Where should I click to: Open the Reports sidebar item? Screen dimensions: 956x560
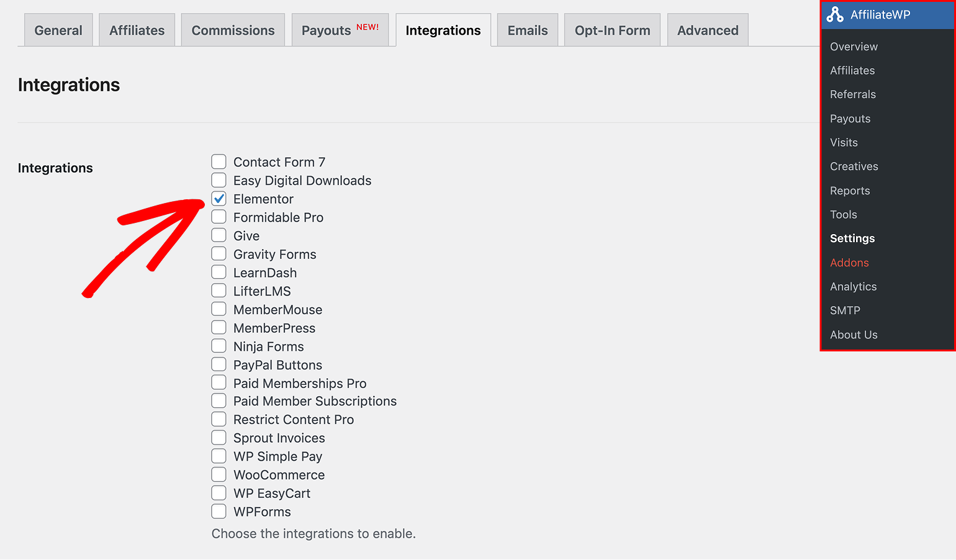(850, 191)
